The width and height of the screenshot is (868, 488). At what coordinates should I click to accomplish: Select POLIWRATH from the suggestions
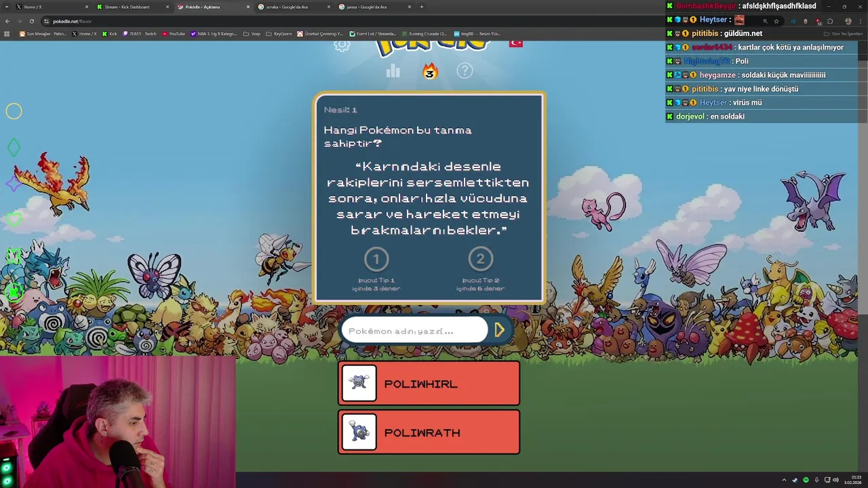tap(429, 432)
